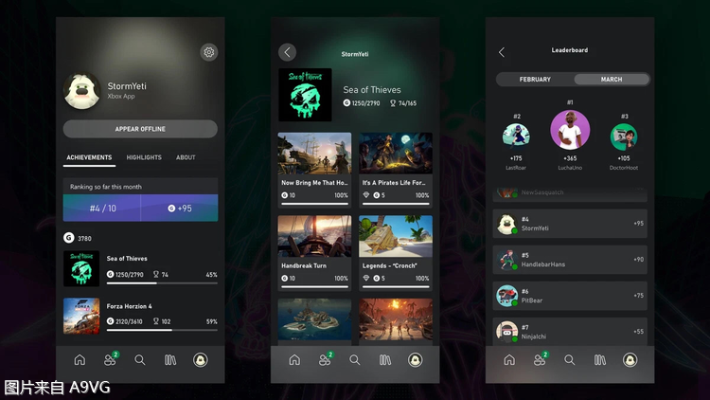Viewport: 710px width, 400px height.
Task: Open Library icon in Sea of Thieves screen navbar
Action: 385,360
